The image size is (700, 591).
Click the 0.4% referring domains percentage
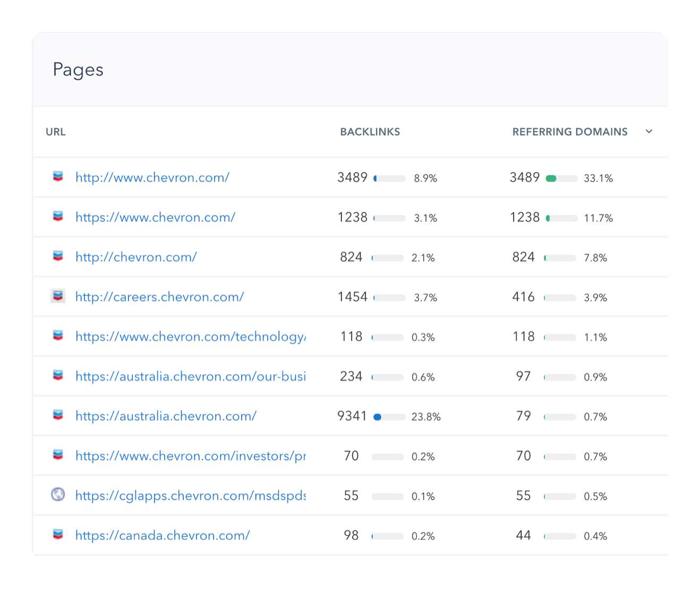coord(595,536)
